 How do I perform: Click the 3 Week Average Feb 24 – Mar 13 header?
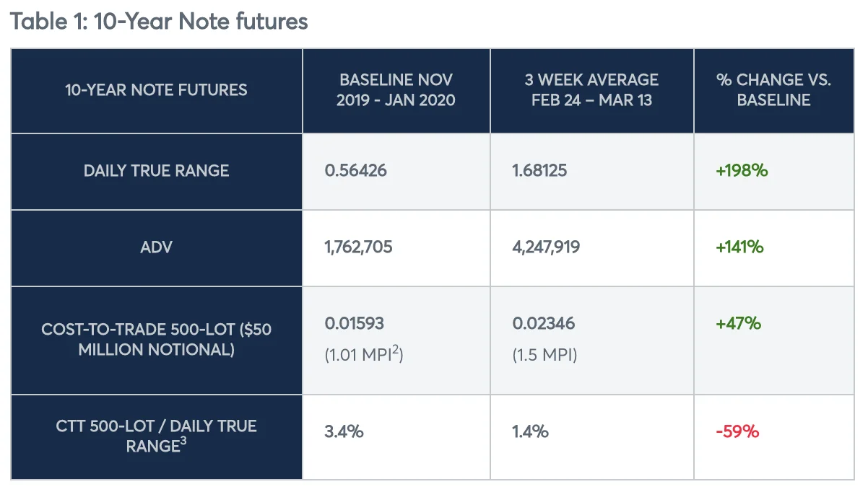click(x=591, y=90)
